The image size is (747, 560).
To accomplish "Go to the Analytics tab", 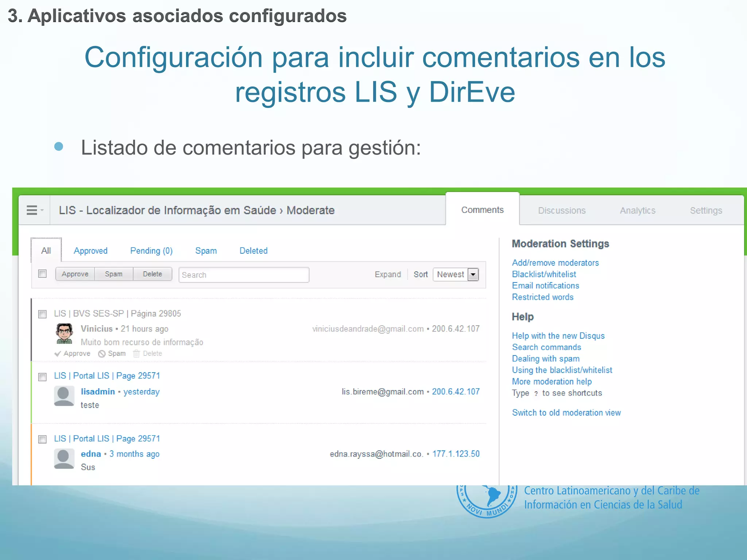I will click(638, 211).
